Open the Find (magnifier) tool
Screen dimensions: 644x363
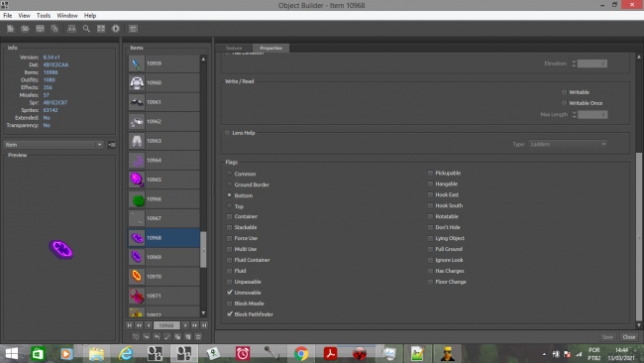coord(86,29)
